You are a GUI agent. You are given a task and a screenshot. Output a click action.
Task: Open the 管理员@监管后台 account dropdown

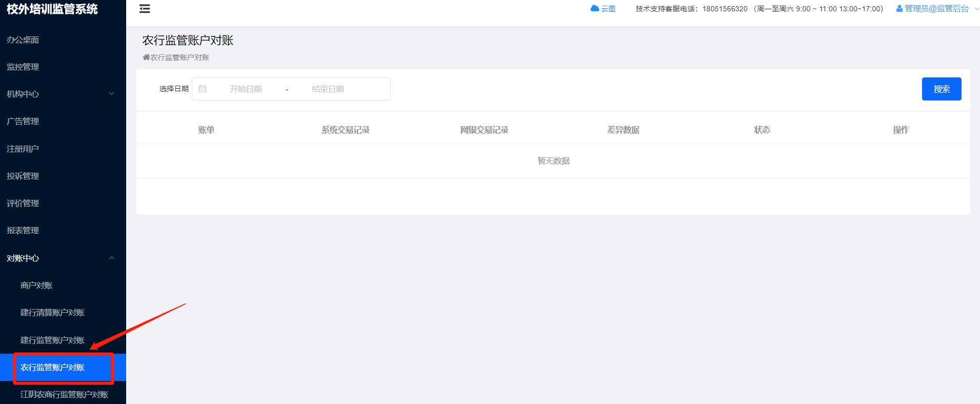coord(936,9)
